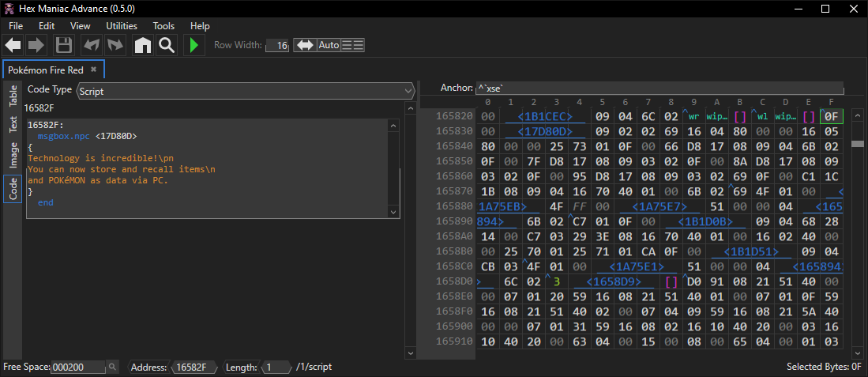This screenshot has height=377, width=868.
Task: Run the game with green play icon
Action: tap(194, 45)
